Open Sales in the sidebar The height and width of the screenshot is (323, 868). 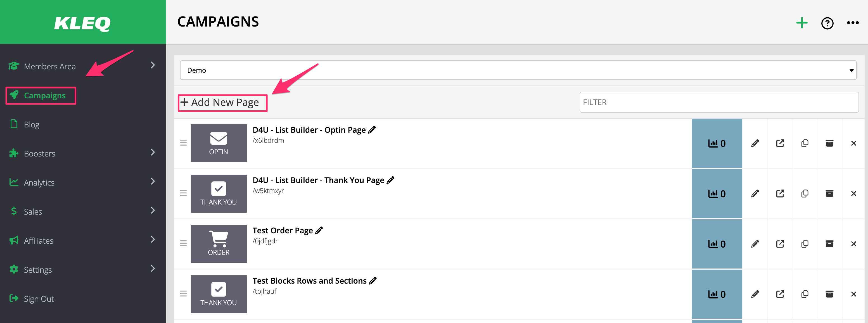pos(33,212)
